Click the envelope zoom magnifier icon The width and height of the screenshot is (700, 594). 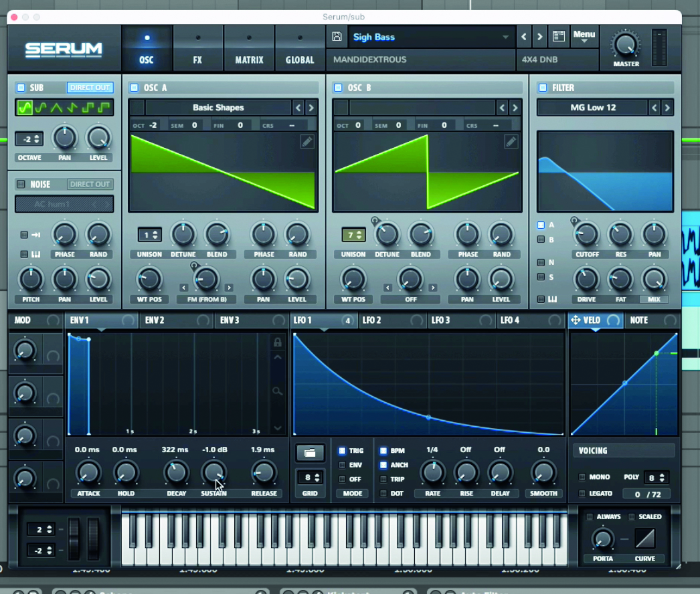[278, 391]
